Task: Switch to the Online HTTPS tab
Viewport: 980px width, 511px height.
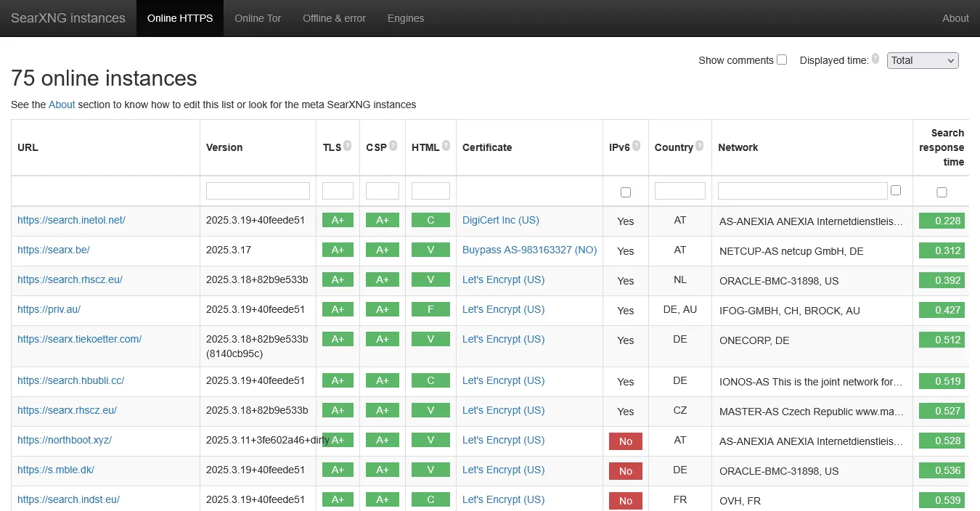Action: point(180,18)
